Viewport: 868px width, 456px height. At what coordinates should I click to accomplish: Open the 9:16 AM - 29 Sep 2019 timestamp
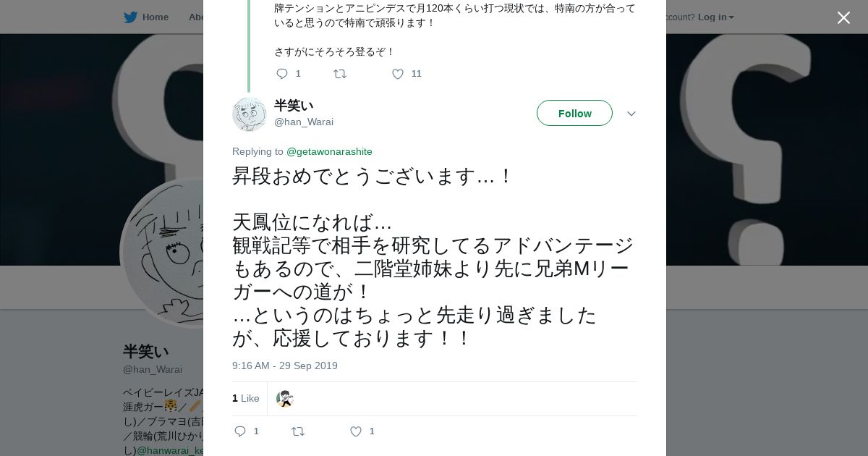(x=285, y=366)
